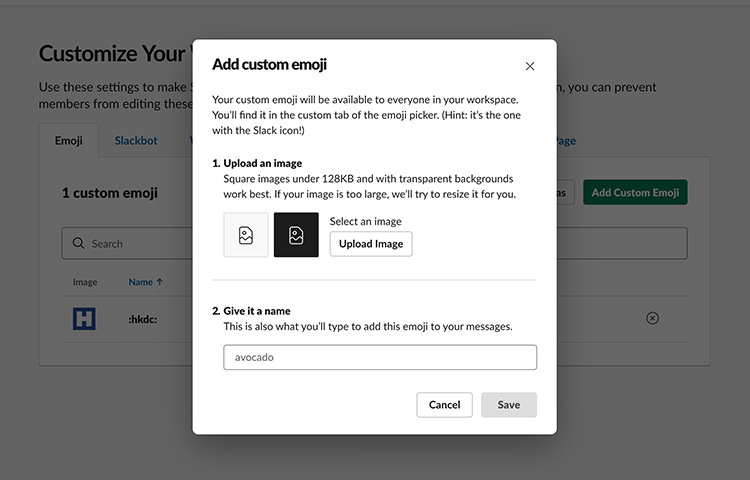This screenshot has width=750, height=480.
Task: Delete the :hkdc: emoji
Action: tap(652, 318)
